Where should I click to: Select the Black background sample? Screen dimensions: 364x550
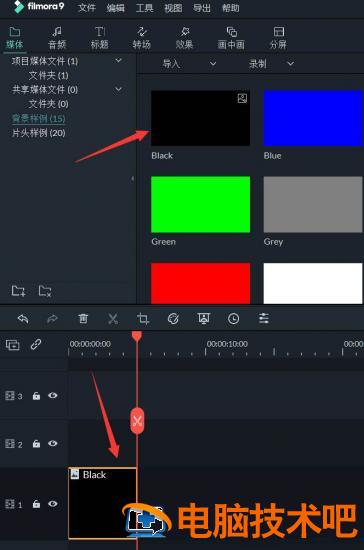pyautogui.click(x=201, y=118)
